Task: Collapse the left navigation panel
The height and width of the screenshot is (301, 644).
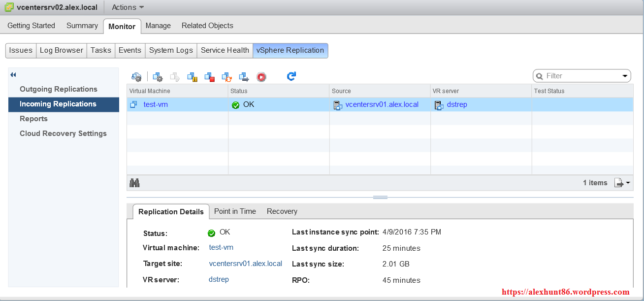Action: (13, 75)
